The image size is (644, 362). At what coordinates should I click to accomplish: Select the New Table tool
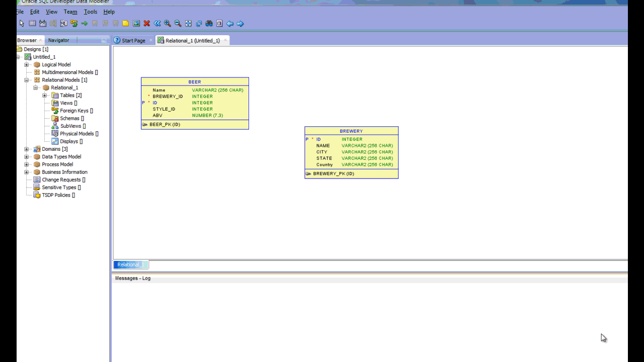coord(32,23)
